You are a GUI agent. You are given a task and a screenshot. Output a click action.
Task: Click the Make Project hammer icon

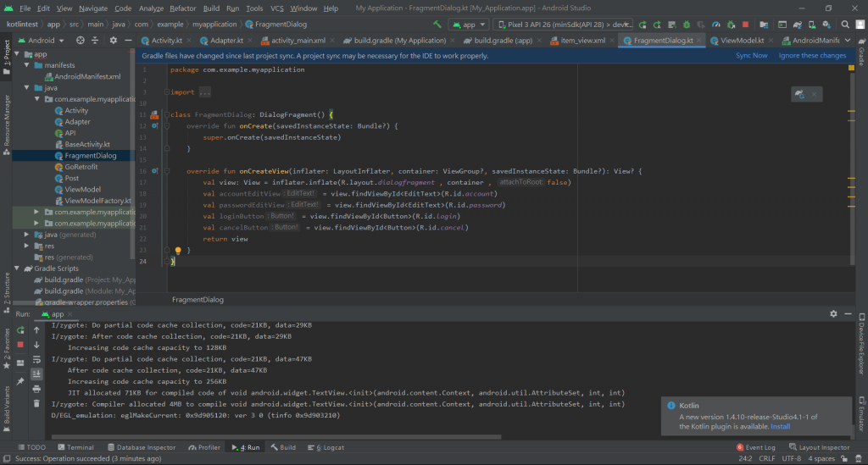437,25
